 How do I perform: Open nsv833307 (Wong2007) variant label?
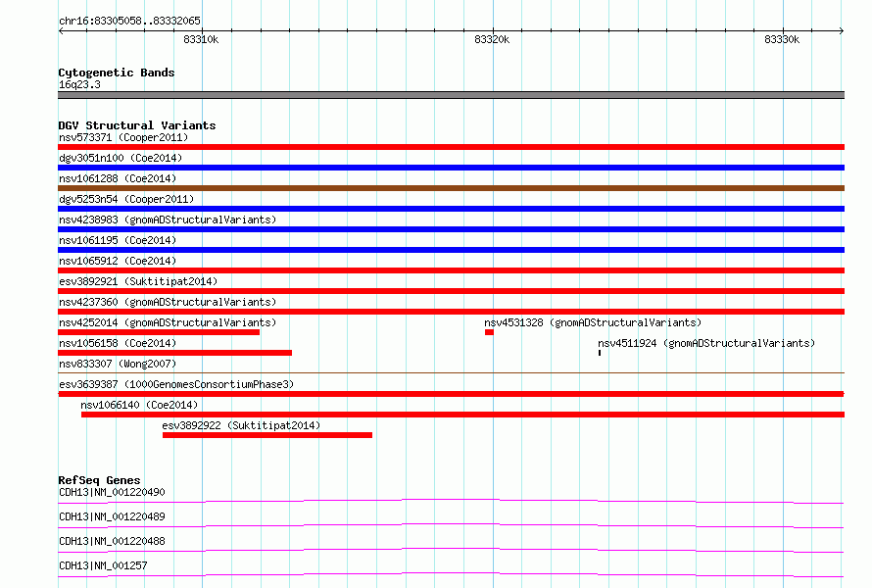click(118, 364)
